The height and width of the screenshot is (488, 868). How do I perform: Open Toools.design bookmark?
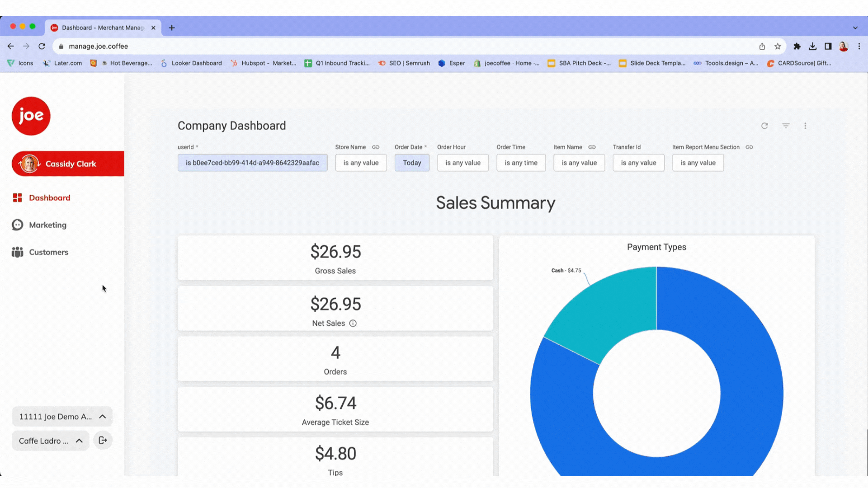tap(726, 63)
